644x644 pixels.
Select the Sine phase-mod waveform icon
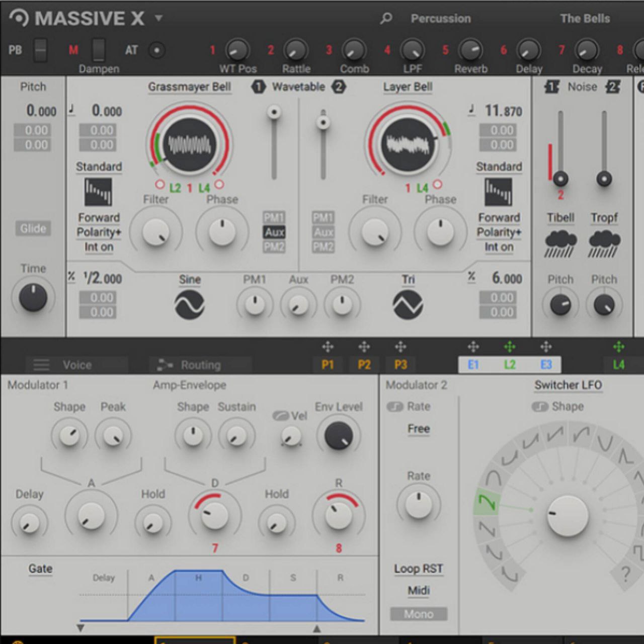coord(189,305)
